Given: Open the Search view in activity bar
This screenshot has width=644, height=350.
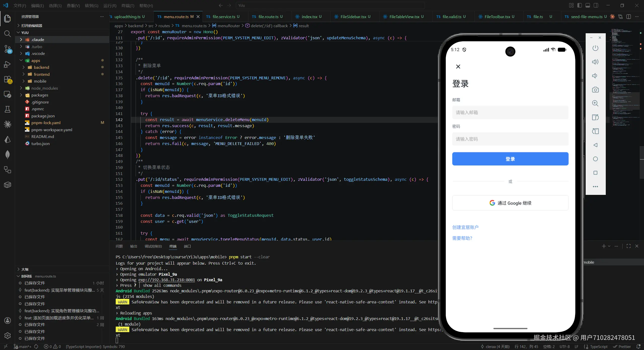Looking at the screenshot, I should click(8, 34).
